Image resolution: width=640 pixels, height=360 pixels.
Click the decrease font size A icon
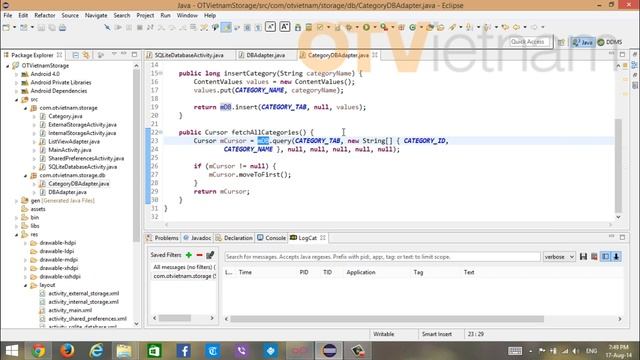coord(270,27)
